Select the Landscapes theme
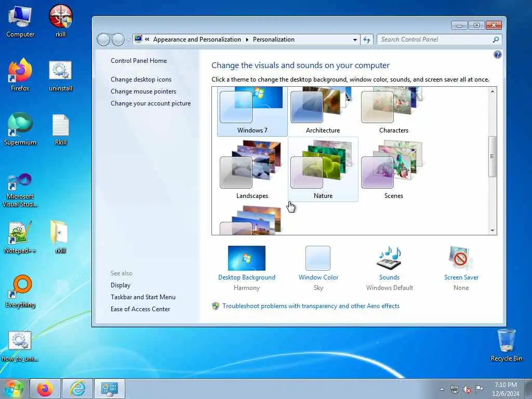 click(x=252, y=170)
